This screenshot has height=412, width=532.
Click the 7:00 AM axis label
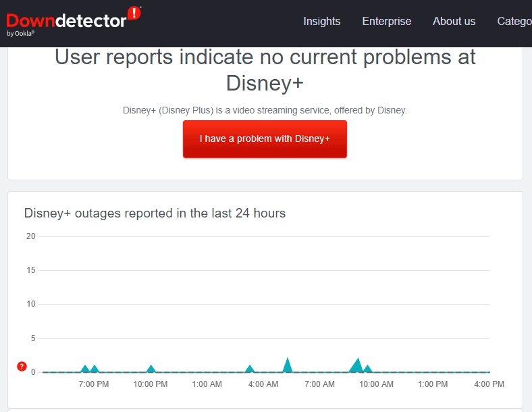click(319, 384)
